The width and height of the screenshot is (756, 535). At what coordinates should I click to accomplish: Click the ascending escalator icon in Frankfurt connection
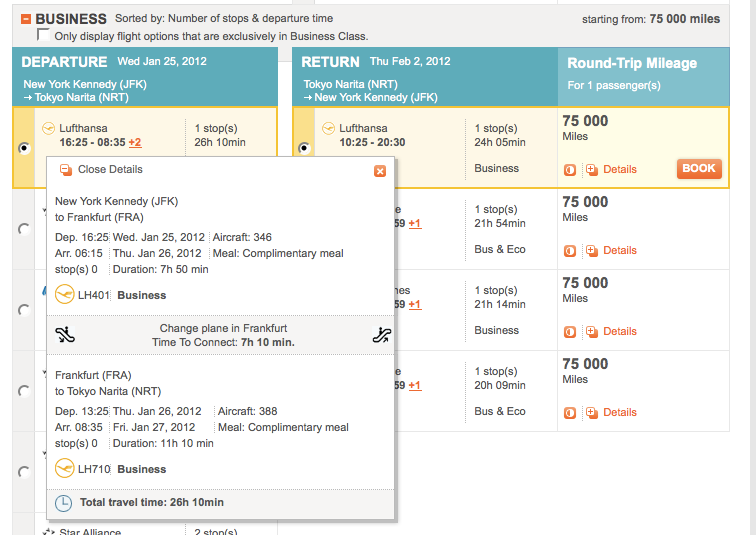point(380,335)
